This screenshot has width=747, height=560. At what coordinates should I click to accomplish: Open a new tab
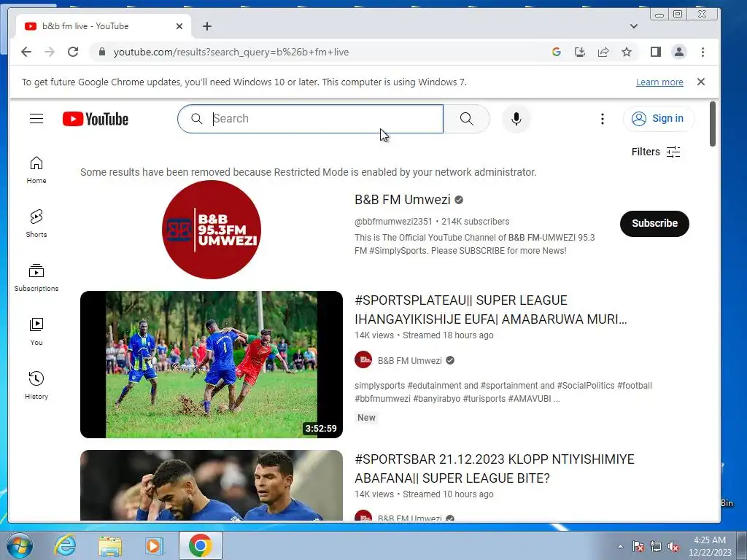[x=206, y=26]
